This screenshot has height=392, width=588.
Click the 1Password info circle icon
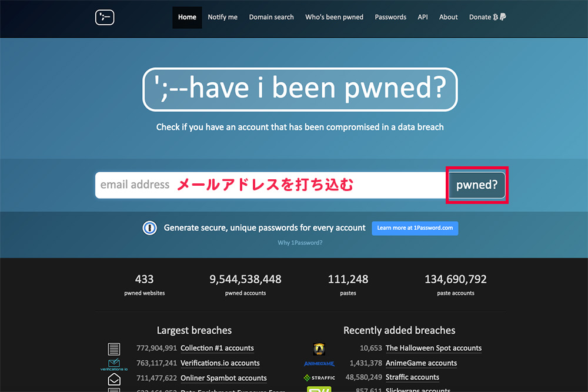pyautogui.click(x=150, y=227)
